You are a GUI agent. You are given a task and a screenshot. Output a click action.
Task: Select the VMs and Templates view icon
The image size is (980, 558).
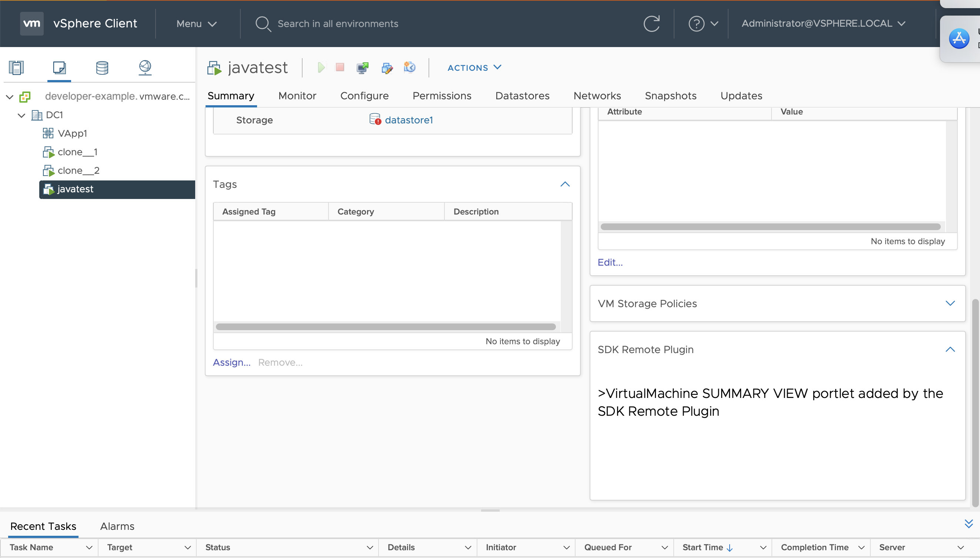[x=59, y=68]
